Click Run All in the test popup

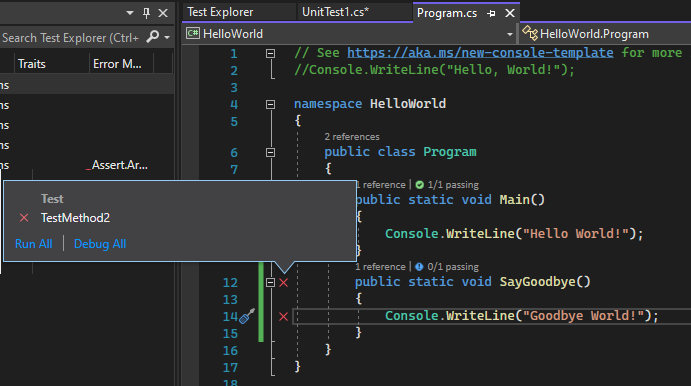pos(33,244)
